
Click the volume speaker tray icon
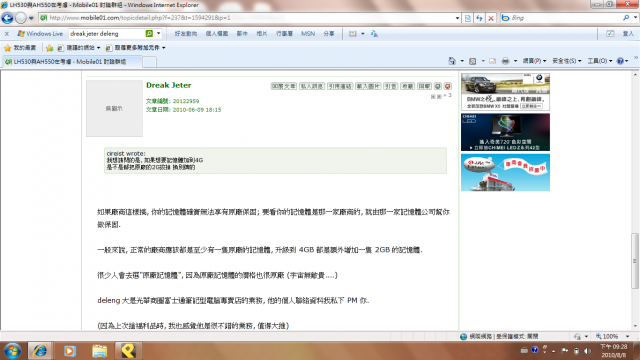(x=587, y=351)
